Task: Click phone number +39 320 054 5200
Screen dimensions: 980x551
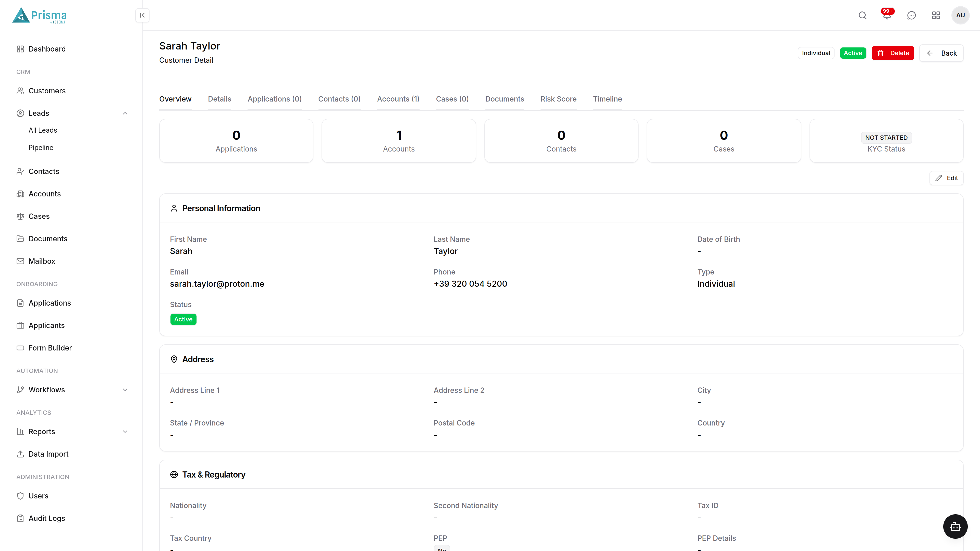Action: pos(470,284)
